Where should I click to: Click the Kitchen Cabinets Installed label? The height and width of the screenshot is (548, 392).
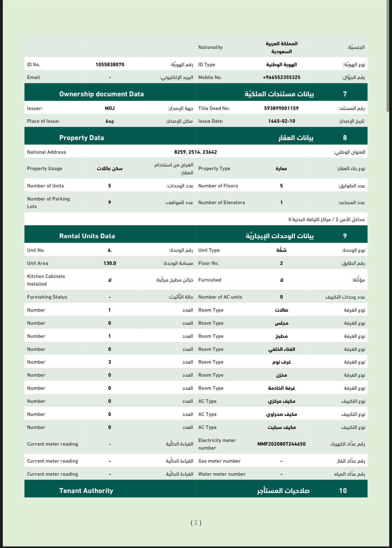46,280
